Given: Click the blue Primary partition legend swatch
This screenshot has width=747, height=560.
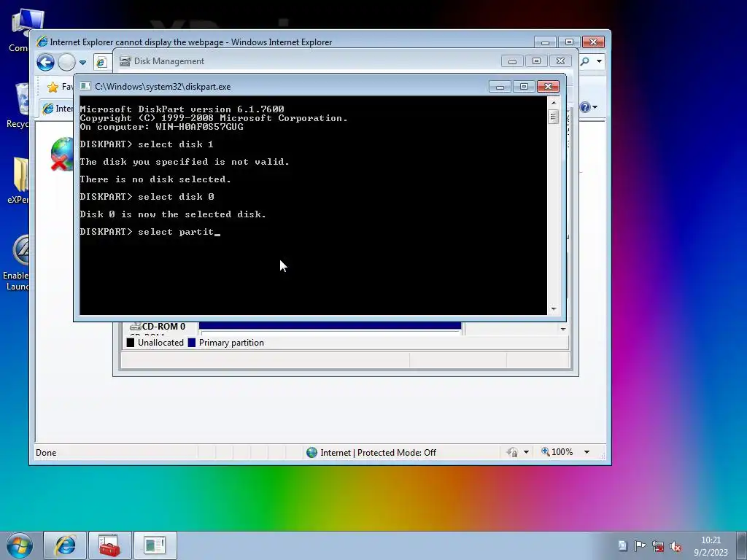Looking at the screenshot, I should (192, 343).
